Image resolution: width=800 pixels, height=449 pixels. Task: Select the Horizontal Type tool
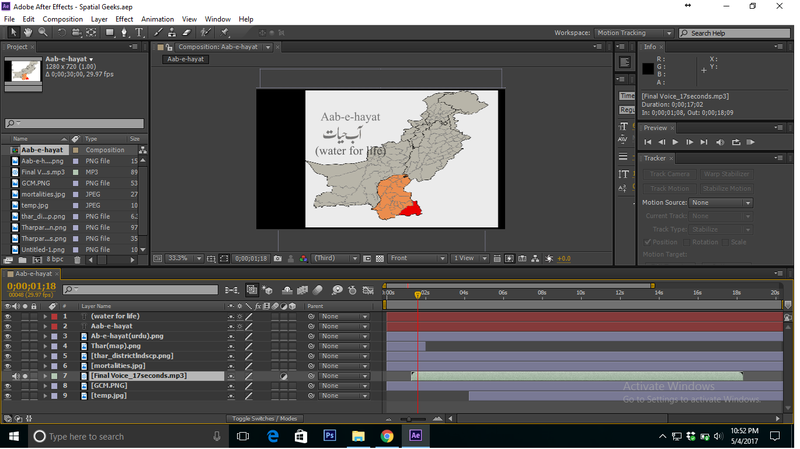point(139,33)
